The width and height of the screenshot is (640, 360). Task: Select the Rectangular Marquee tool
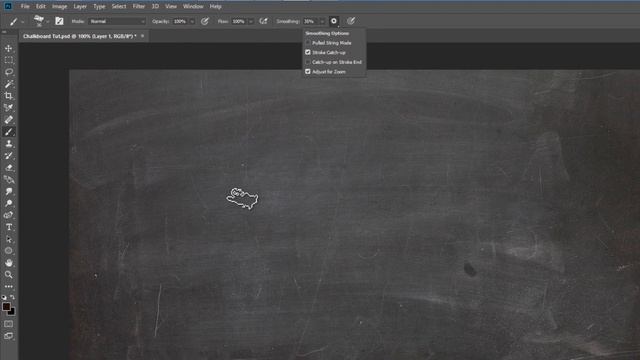(x=9, y=60)
